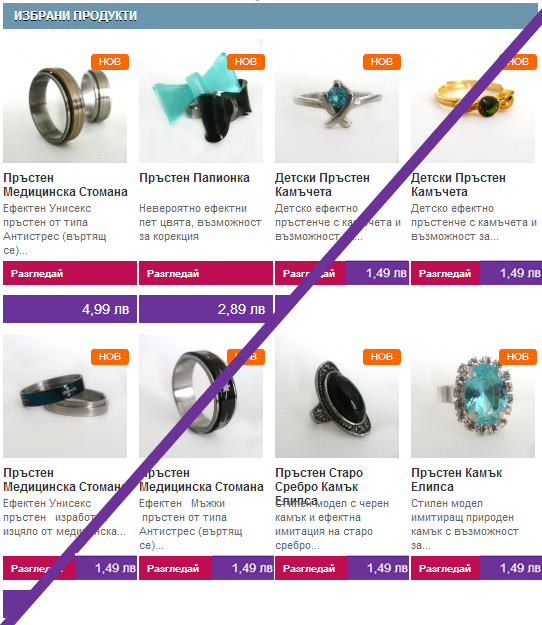Click Разгледай under Пръстен Камък Елипса
Screen dimensions: 542x625
point(446,568)
